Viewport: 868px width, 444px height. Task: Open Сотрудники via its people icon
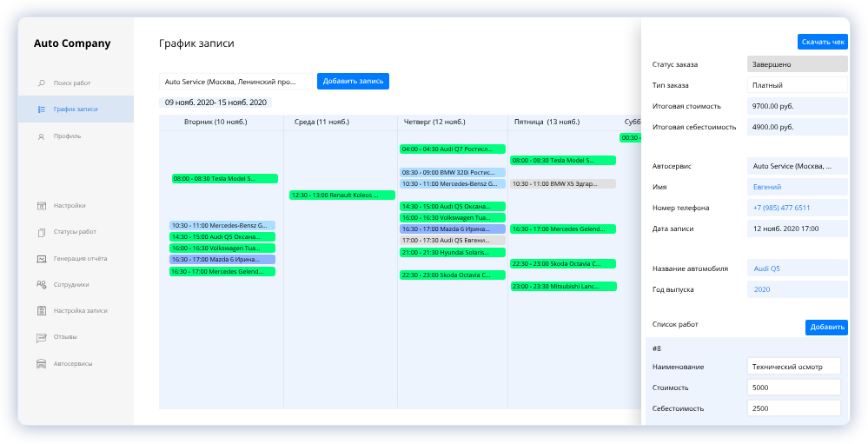pos(42,284)
